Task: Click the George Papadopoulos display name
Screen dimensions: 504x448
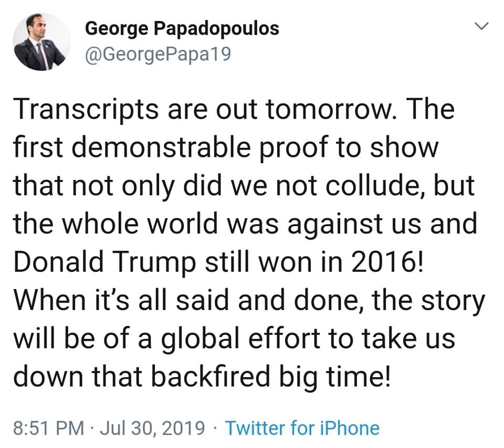Action: point(182,28)
